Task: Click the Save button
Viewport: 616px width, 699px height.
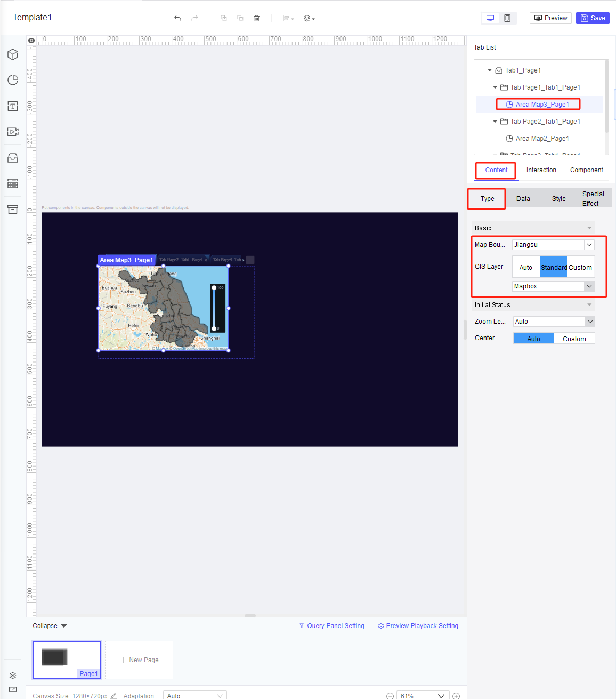Action: tap(593, 18)
